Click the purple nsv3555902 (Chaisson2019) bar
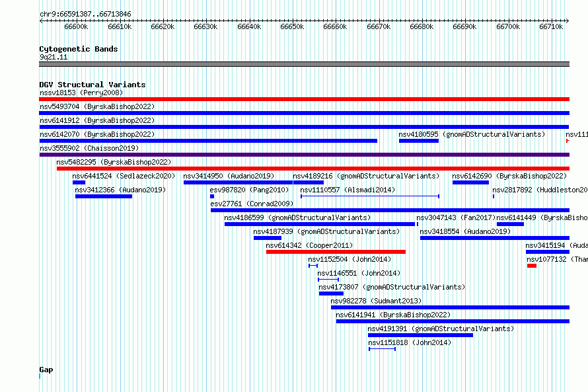The height and width of the screenshot is (392, 588). pos(304,155)
